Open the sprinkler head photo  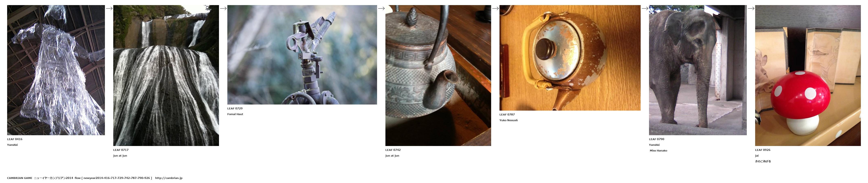[302, 55]
